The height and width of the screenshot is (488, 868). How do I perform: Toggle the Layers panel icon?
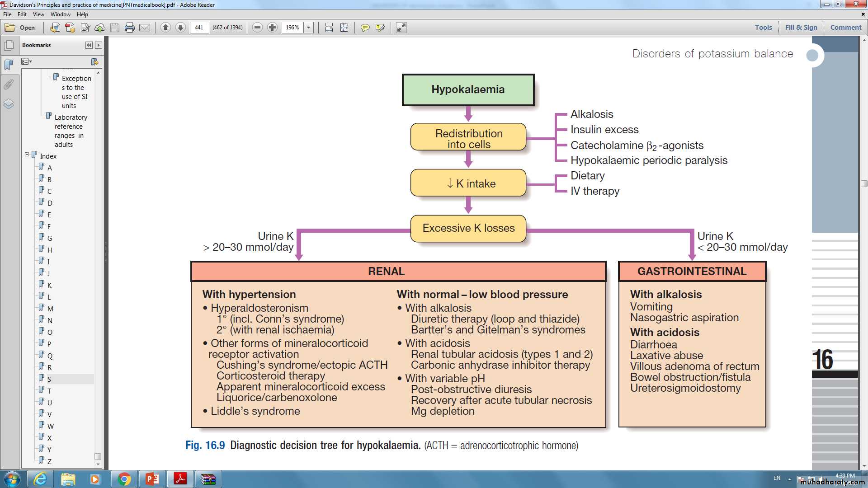9,104
